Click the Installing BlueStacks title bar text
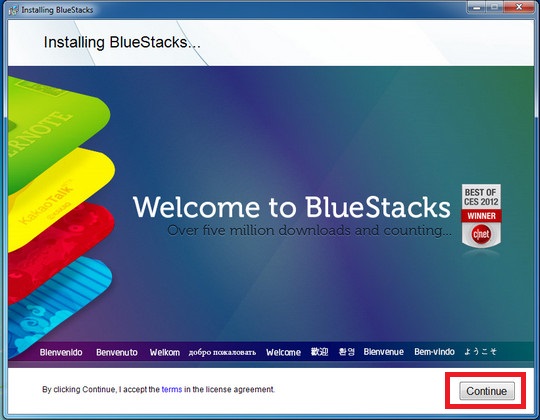Viewport: 540px width, 420px height. pyautogui.click(x=57, y=10)
